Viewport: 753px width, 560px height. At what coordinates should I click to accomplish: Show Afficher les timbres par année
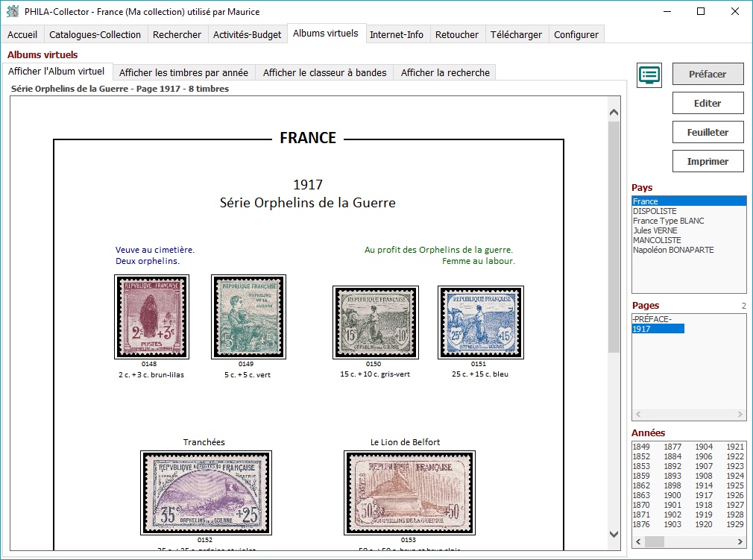tap(183, 72)
